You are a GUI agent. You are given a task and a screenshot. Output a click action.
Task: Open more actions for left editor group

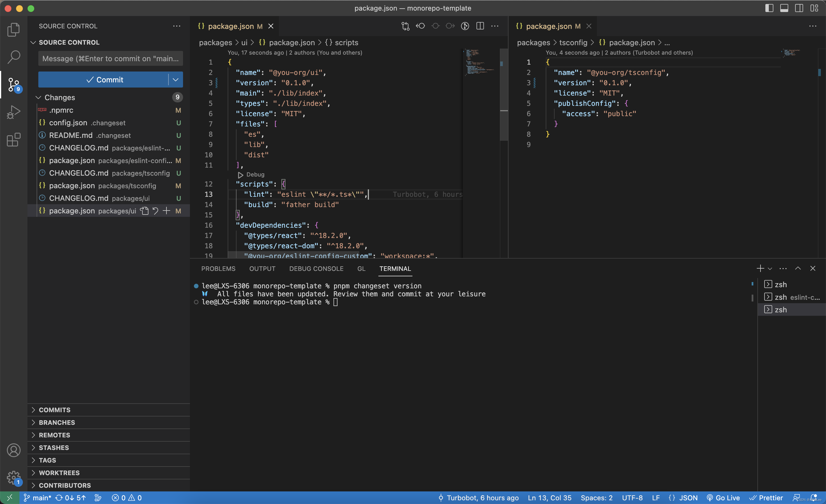pos(495,26)
